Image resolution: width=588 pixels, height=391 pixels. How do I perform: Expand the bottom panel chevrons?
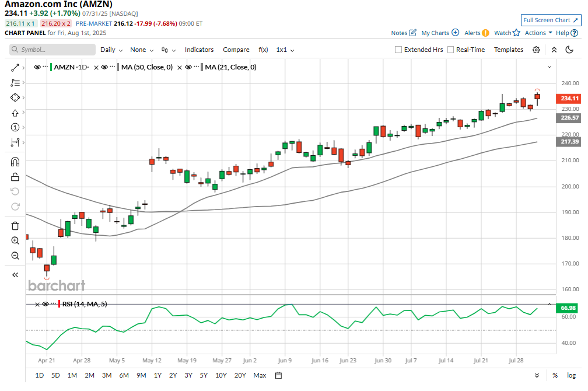click(x=537, y=375)
